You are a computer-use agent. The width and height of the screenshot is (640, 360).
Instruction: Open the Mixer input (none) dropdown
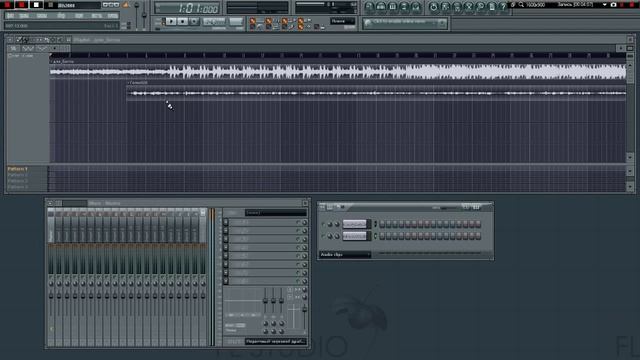point(276,213)
